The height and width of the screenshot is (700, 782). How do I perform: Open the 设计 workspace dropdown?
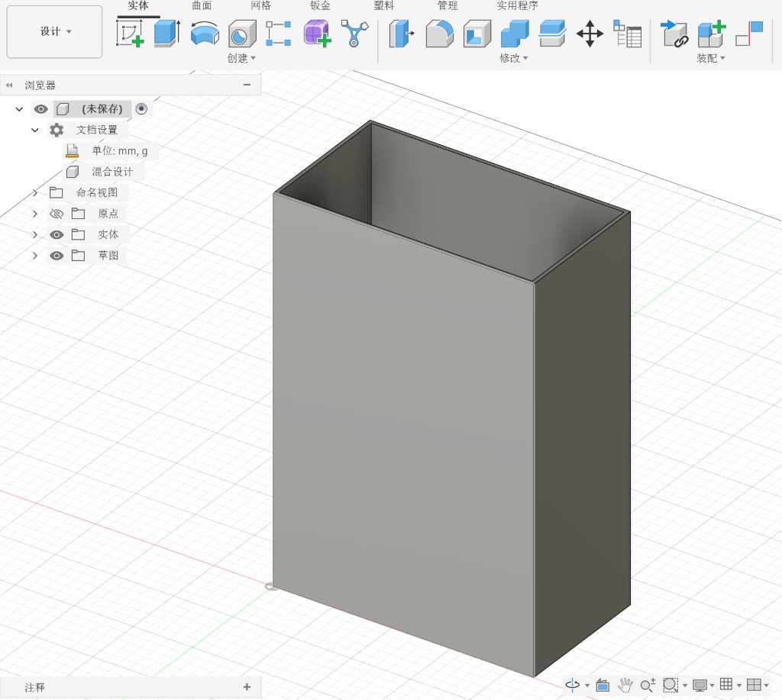(x=53, y=31)
